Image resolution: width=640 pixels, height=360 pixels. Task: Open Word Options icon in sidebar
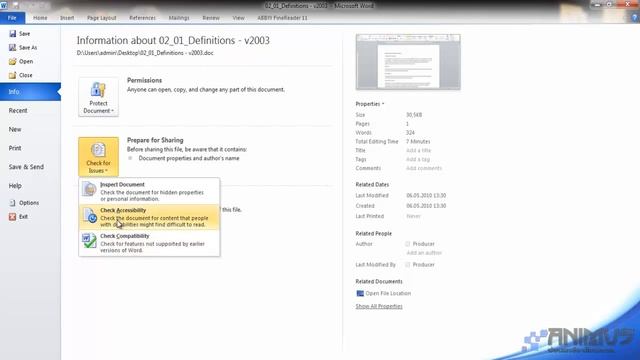point(13,202)
